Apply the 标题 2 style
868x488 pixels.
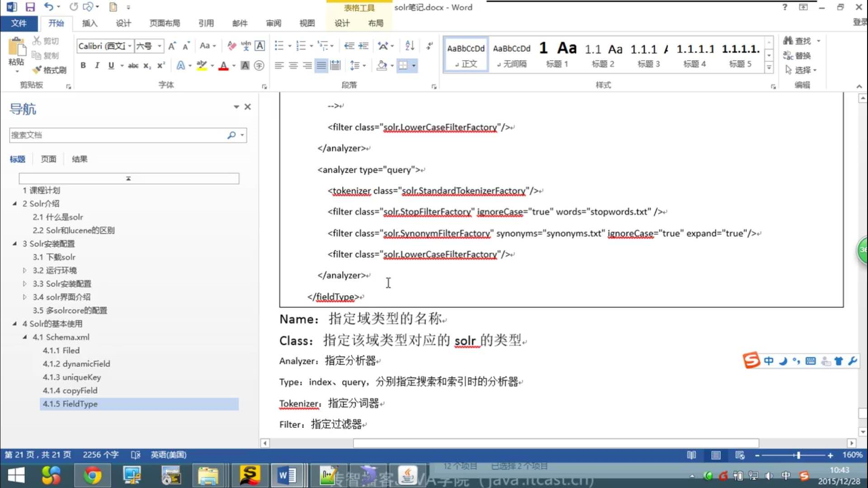[603, 54]
